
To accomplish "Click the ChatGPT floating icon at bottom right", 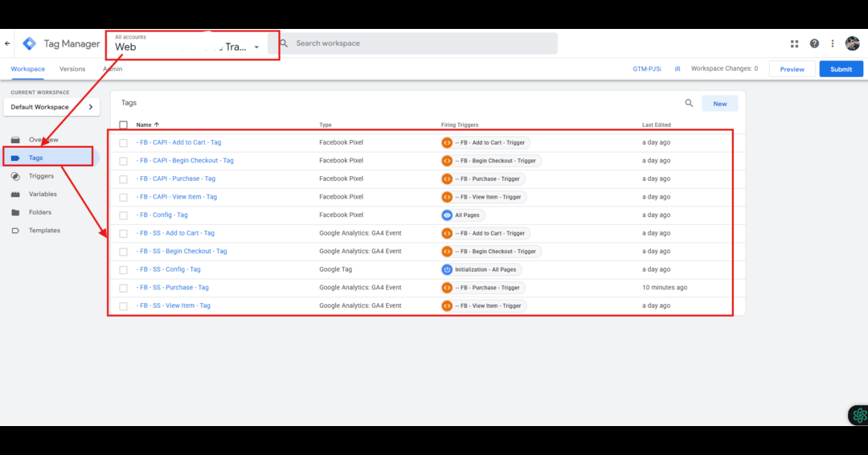I will pyautogui.click(x=859, y=415).
